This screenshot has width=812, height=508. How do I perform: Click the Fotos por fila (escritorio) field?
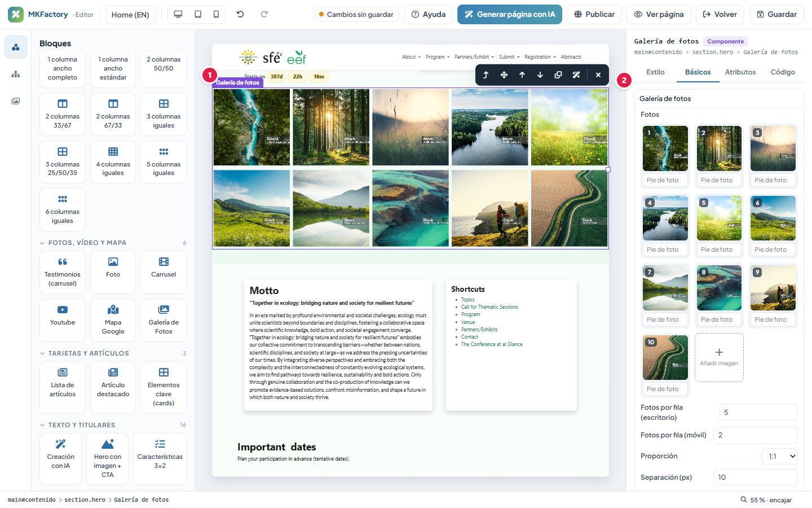(x=758, y=413)
